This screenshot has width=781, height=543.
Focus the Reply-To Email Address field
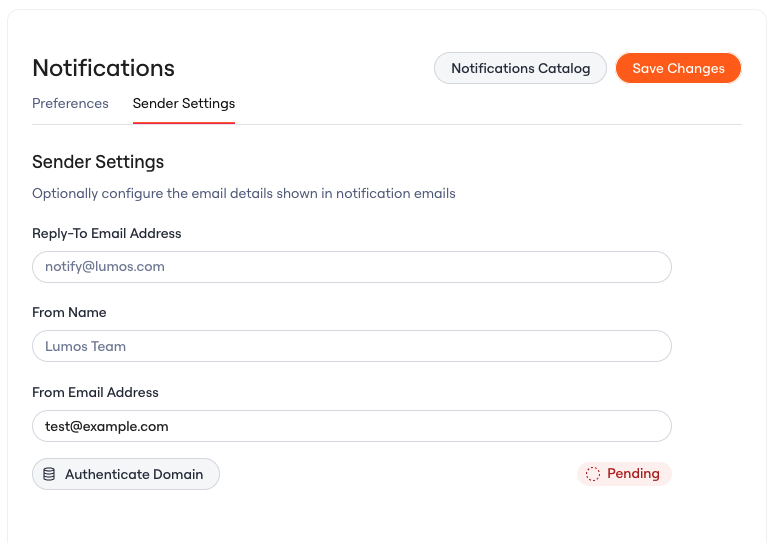pos(352,267)
